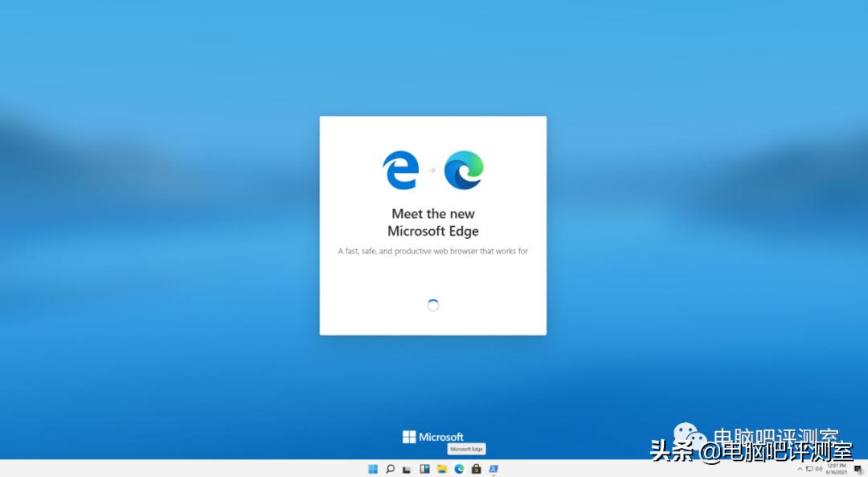Image resolution: width=868 pixels, height=477 pixels.
Task: Expand hidden system tray icons
Action: 800,468
